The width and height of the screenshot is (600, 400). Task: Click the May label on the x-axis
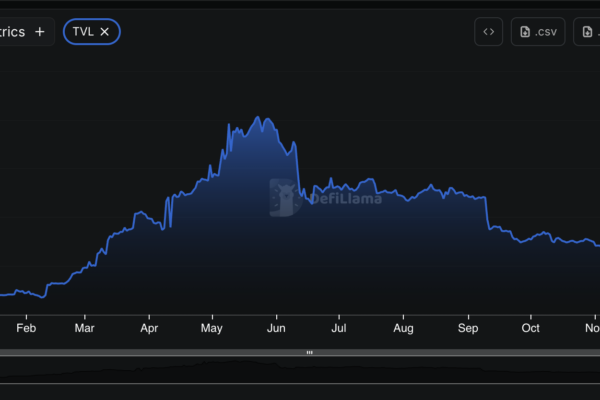click(211, 328)
